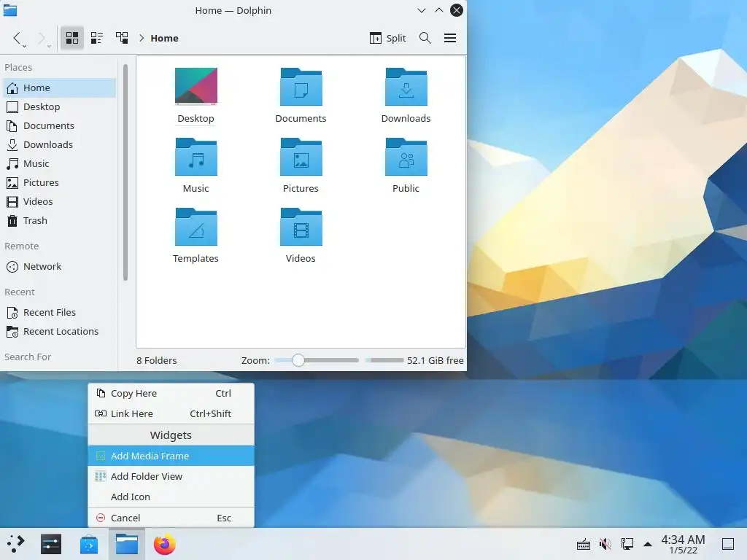This screenshot has height=560, width=747.
Task: Open the back history dropdown arrow
Action: point(25,46)
